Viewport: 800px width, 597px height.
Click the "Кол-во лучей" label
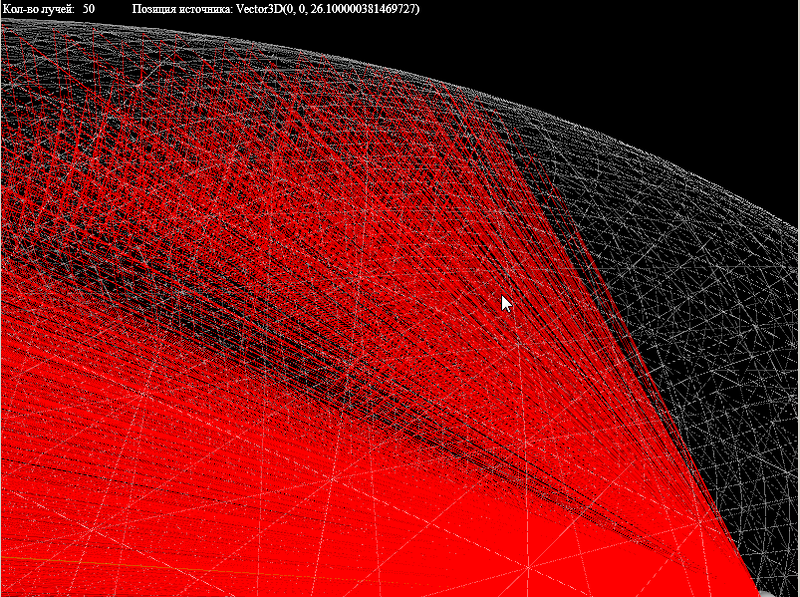pyautogui.click(x=38, y=9)
